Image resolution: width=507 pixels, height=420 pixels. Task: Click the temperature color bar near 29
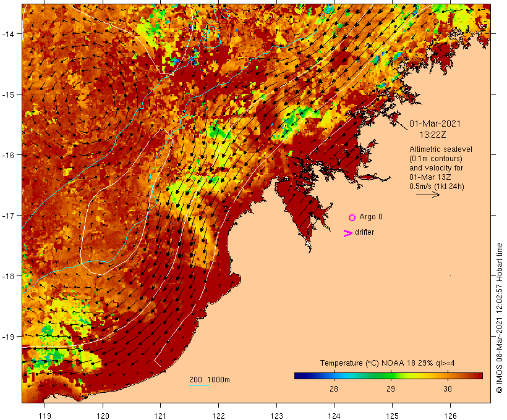click(x=391, y=376)
